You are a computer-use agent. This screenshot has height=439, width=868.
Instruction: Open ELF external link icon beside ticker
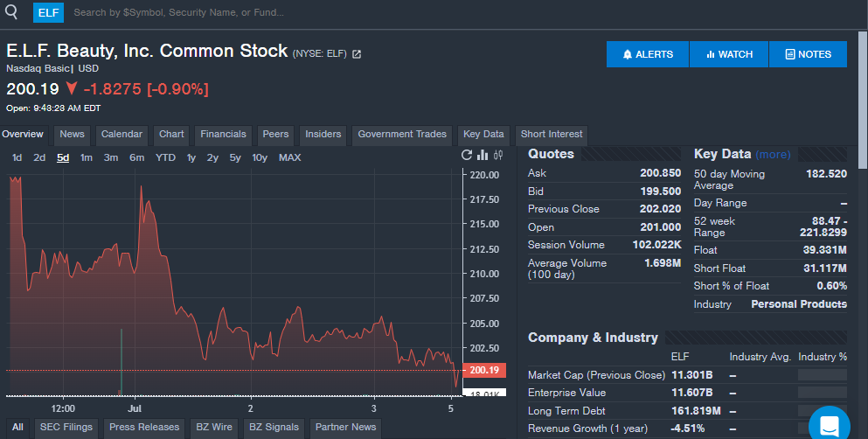pos(357,54)
